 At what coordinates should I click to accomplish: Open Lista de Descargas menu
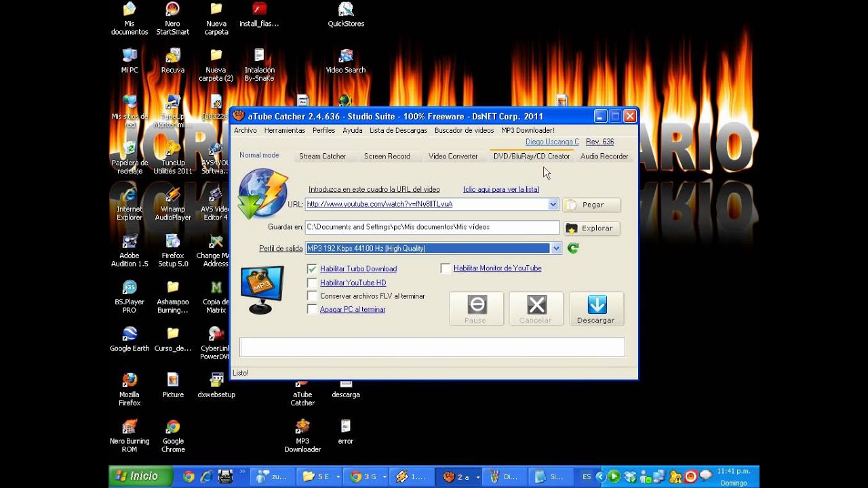399,130
